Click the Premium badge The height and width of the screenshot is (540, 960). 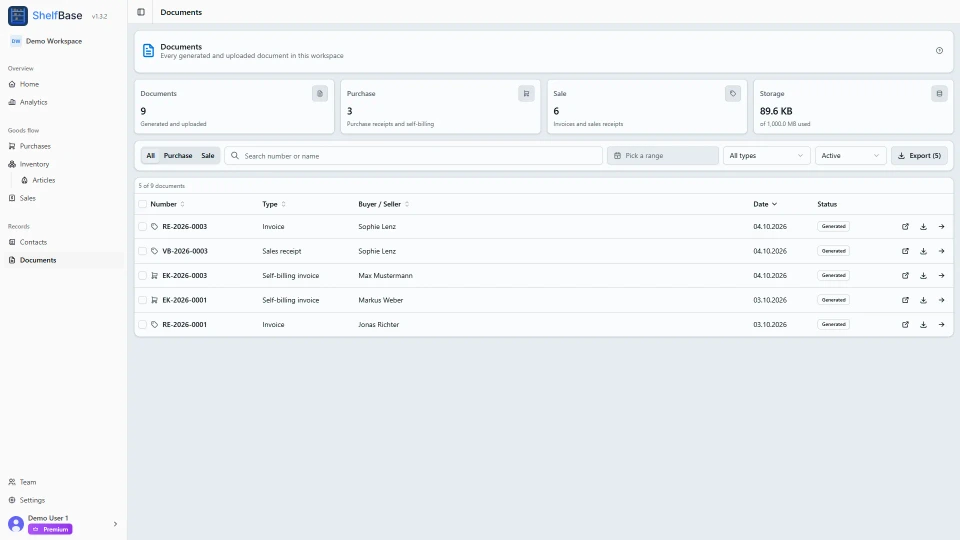pos(50,530)
